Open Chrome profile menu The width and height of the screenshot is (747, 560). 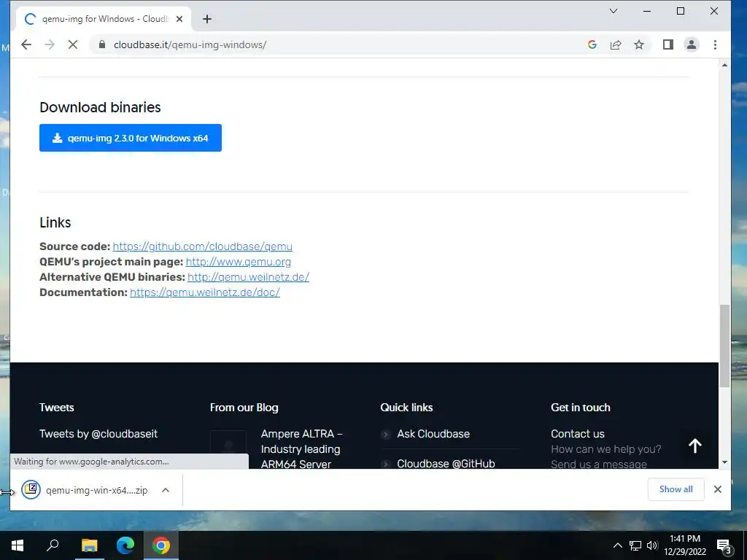tap(692, 44)
